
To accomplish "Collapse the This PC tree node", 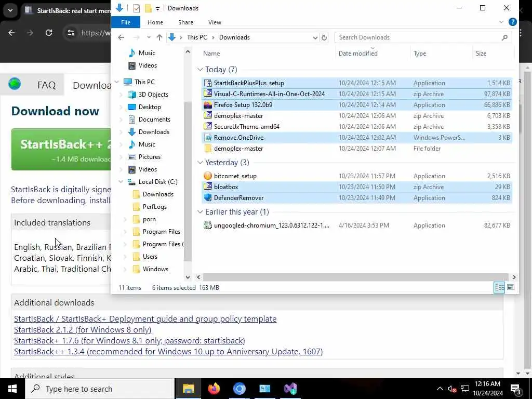I will click(117, 82).
